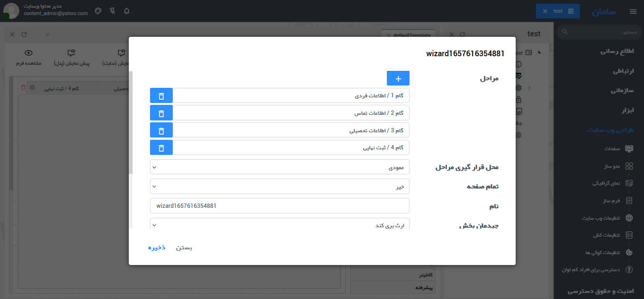The height and width of the screenshot is (299, 644).
Task: Expand the 'ارتباطی' sidebar section
Action: coord(623,71)
